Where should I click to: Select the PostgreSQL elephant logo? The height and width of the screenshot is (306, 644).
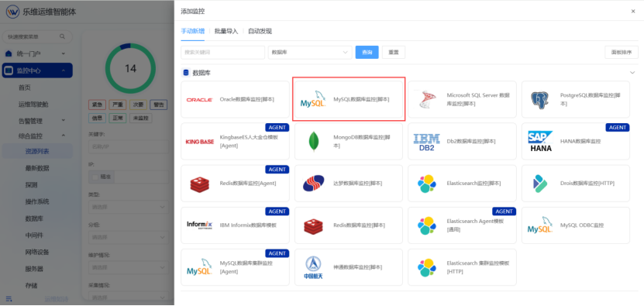[540, 100]
